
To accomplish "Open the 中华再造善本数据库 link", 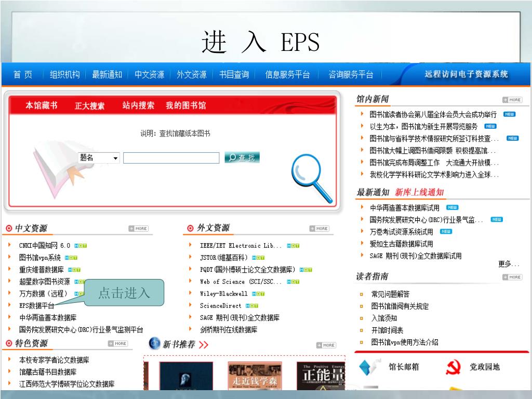I will 48,317.
